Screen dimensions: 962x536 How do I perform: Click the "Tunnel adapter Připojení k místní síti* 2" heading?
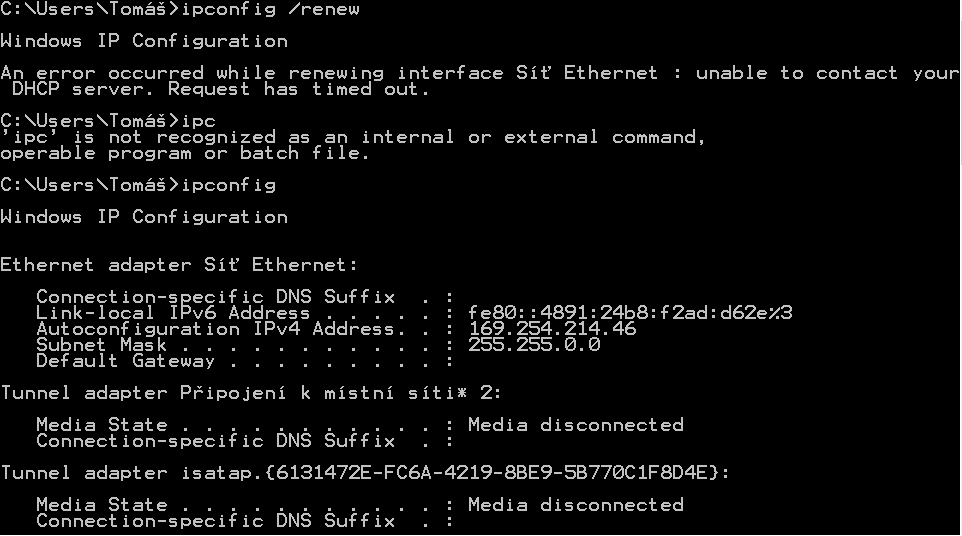pos(251,393)
